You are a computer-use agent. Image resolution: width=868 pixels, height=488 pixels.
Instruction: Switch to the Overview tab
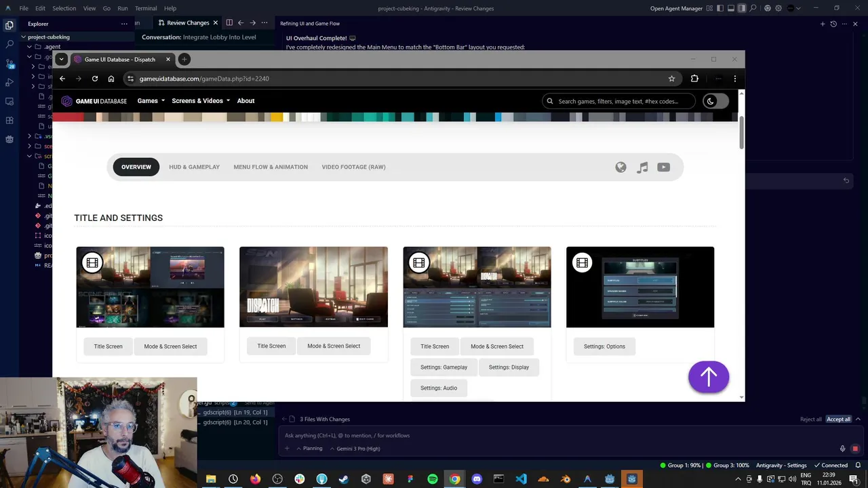[136, 167]
